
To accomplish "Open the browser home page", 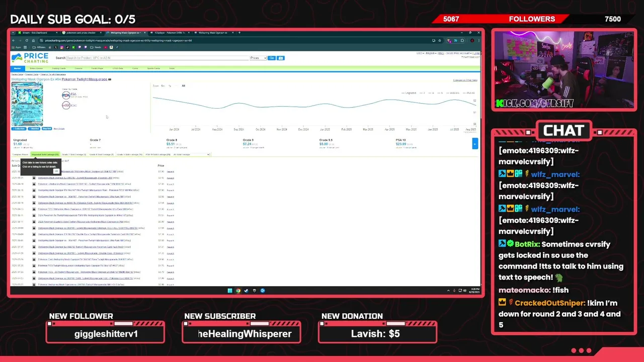I will pos(33,41).
